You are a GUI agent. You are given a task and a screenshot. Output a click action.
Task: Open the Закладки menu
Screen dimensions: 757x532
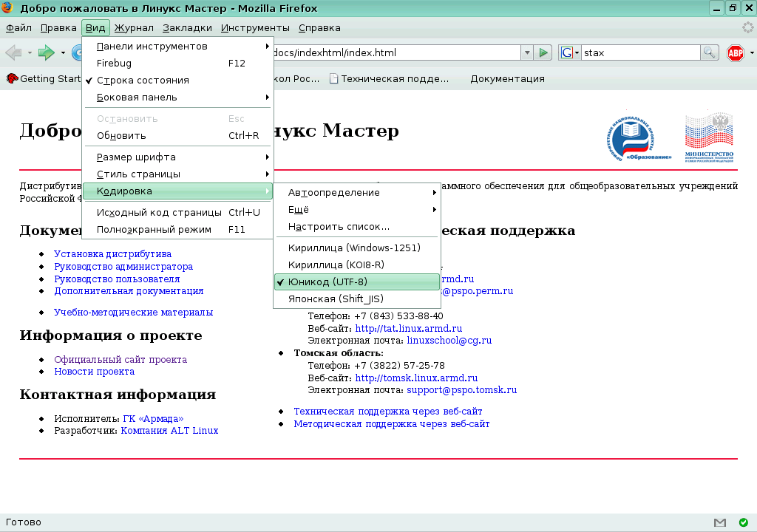tap(188, 27)
